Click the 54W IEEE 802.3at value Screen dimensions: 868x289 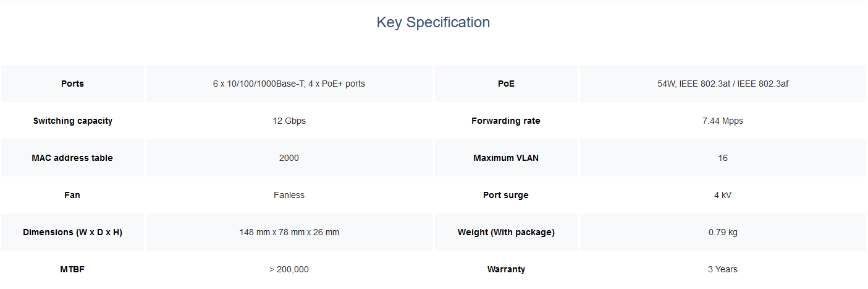(x=723, y=84)
